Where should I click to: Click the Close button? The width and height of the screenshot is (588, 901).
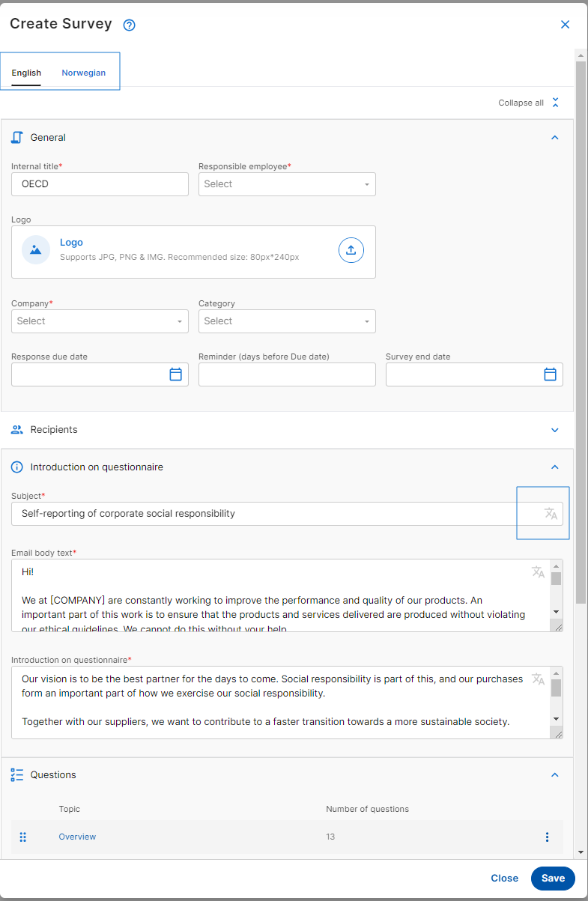504,879
